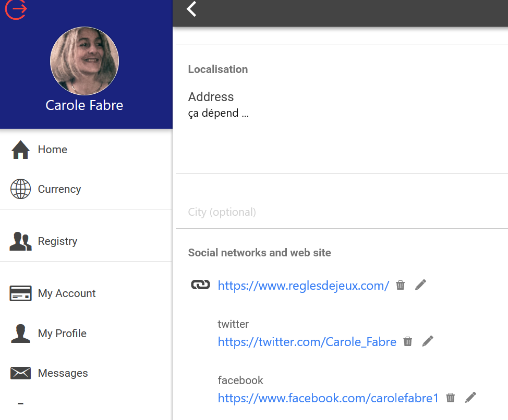The image size is (508, 420).
Task: Click the Messages envelope icon
Action: tap(20, 373)
